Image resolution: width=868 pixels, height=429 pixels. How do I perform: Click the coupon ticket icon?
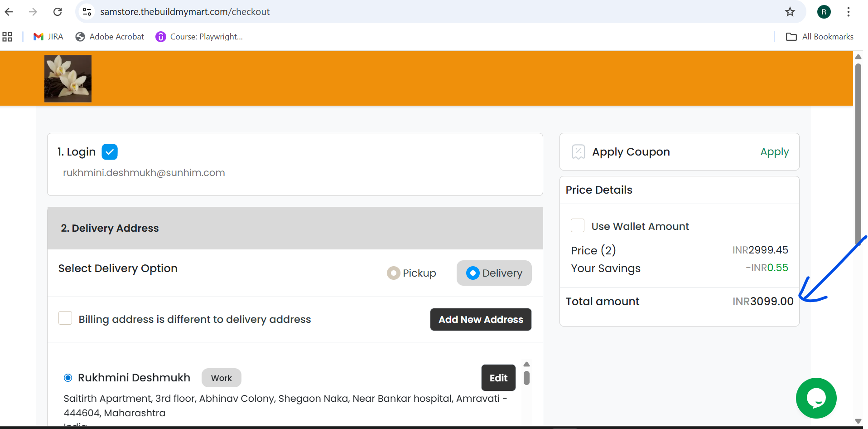tap(579, 152)
